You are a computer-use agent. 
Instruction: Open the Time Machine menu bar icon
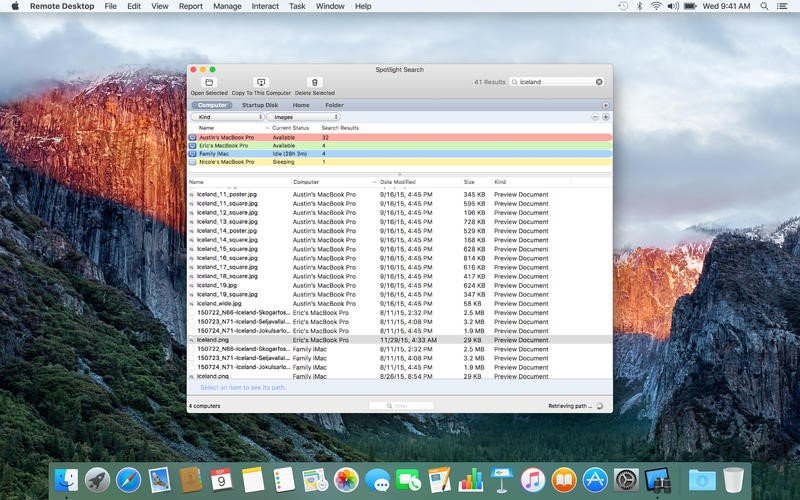(x=623, y=6)
